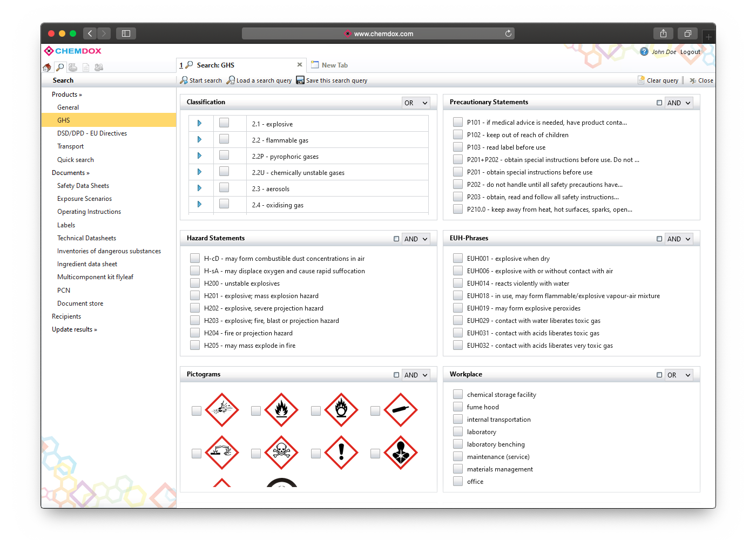
Task: Enable the H200 unstable explosives hazard statement
Action: (x=195, y=283)
